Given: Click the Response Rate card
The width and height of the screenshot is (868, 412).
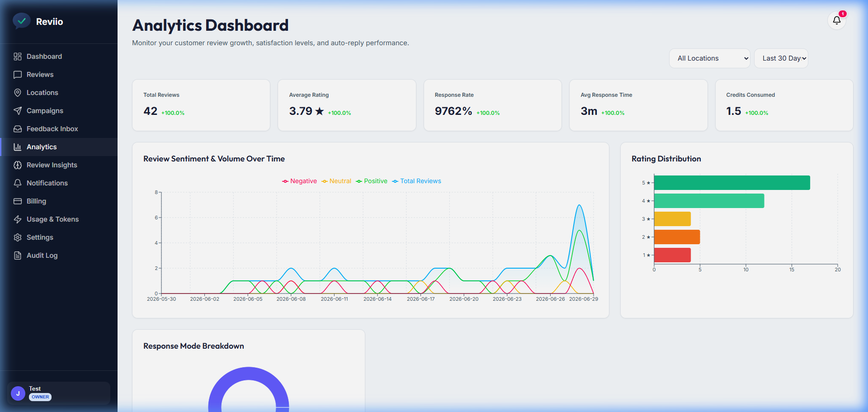Looking at the screenshot, I should pos(493,105).
